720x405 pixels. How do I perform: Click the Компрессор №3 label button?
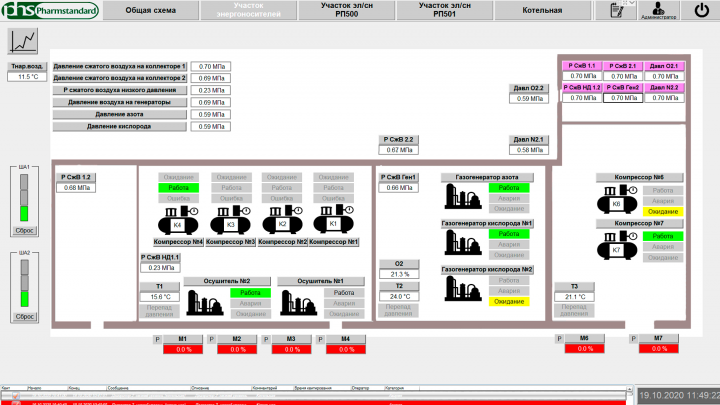231,242
